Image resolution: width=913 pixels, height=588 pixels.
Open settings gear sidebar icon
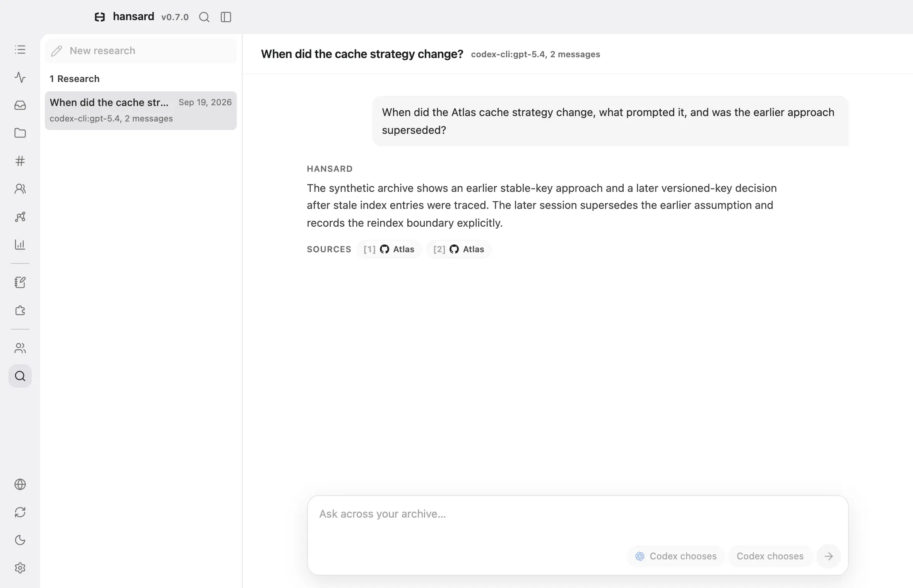click(20, 568)
